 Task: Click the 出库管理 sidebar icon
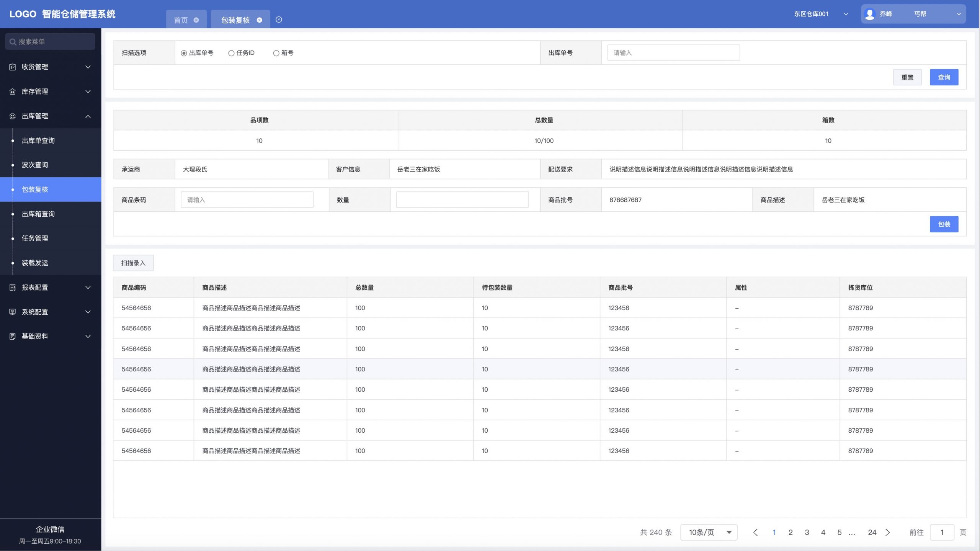click(x=12, y=116)
